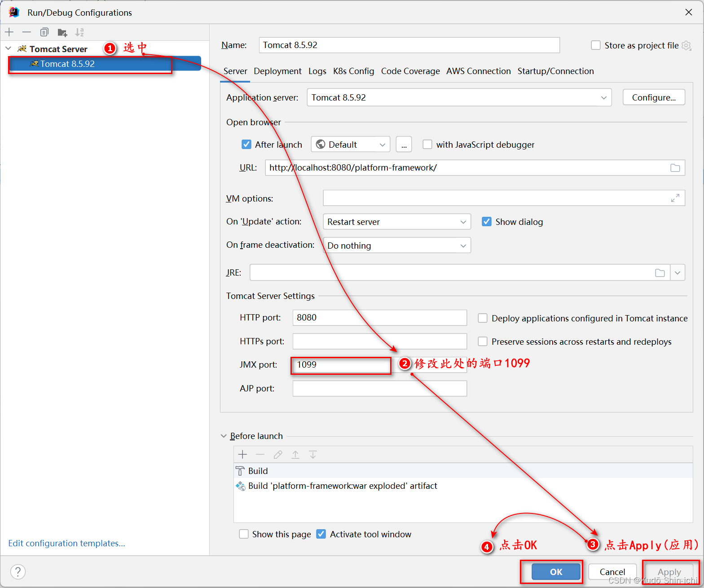Open the Logs tab
704x588 pixels.
click(317, 71)
